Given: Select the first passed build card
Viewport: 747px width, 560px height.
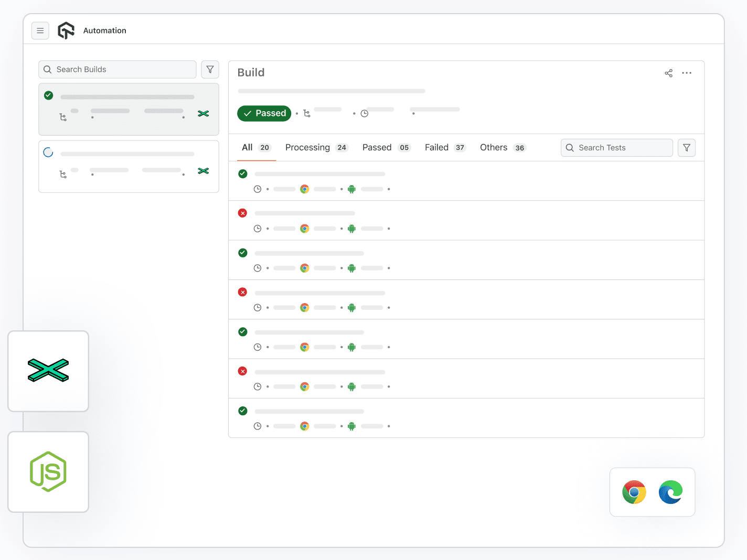Looking at the screenshot, I should [129, 109].
